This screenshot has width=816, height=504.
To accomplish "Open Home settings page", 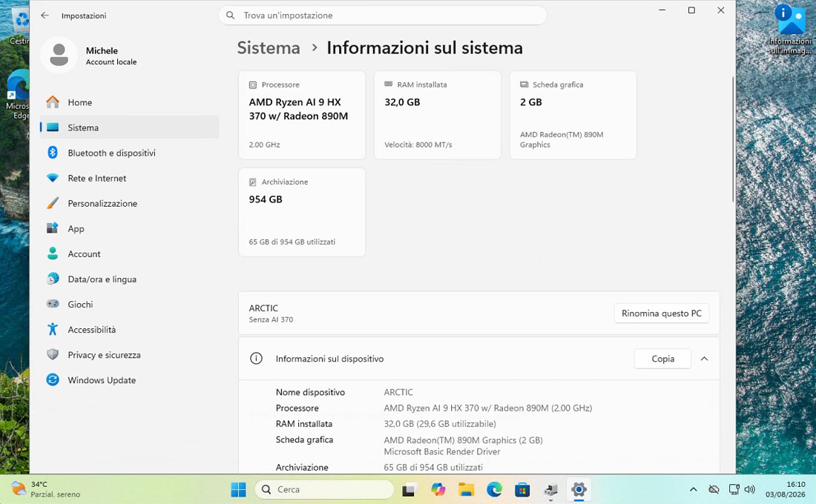I will 129,102.
